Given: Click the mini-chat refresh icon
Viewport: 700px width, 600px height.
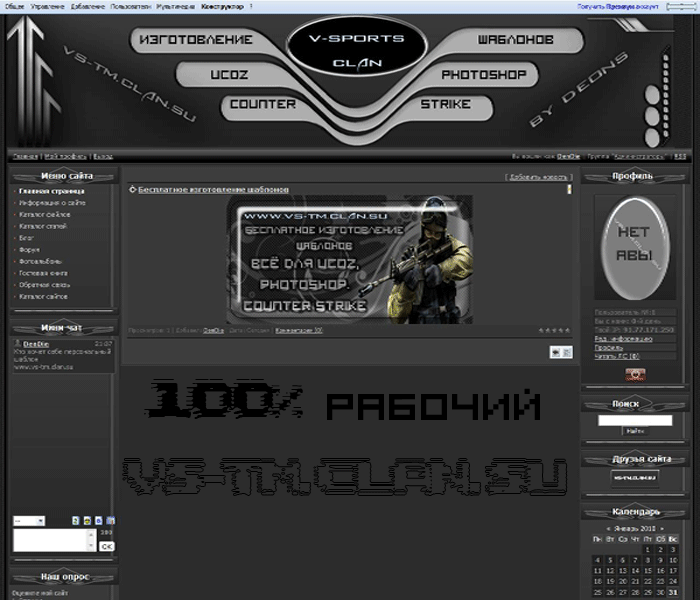Looking at the screenshot, I should click(x=76, y=521).
